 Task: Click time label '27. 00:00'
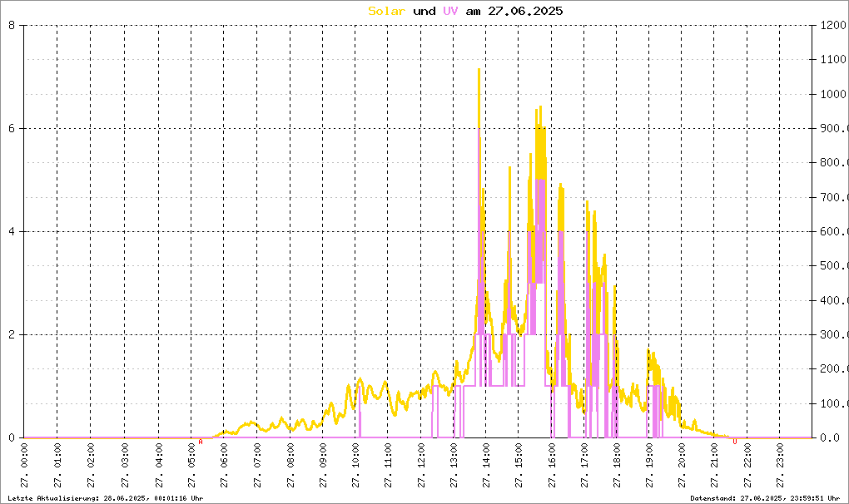pos(24,465)
